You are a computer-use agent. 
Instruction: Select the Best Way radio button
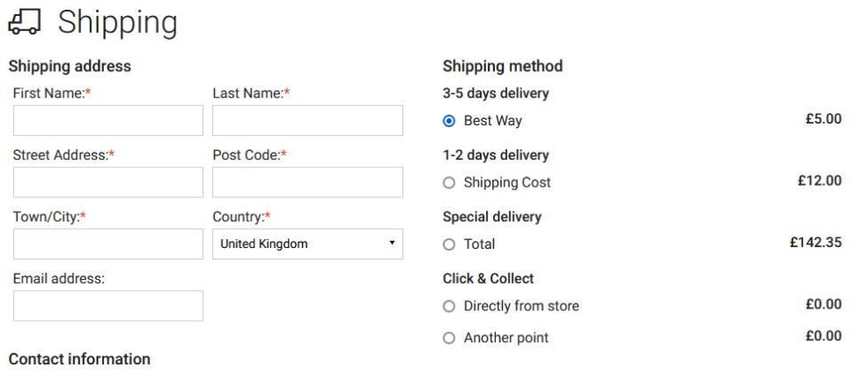(449, 121)
